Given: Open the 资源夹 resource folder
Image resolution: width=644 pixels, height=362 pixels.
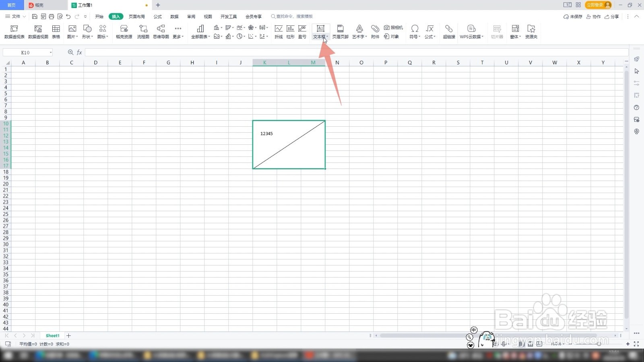Looking at the screenshot, I should point(531,32).
